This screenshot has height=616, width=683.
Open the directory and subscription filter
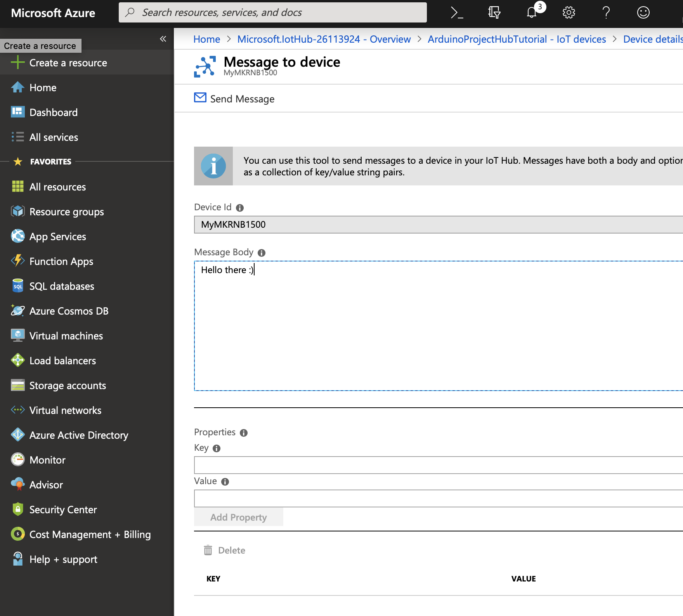(x=494, y=12)
